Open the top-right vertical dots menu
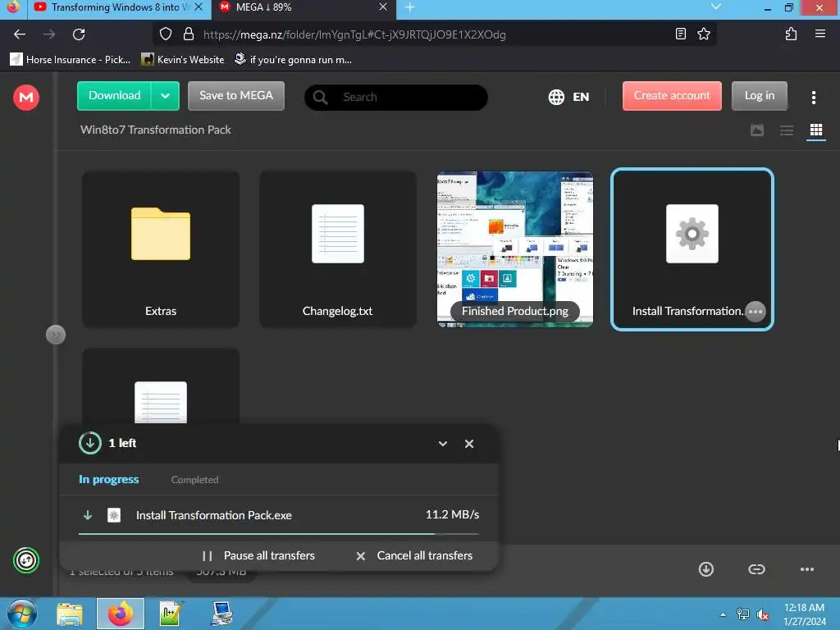Screen dimensions: 840x630 point(813,97)
